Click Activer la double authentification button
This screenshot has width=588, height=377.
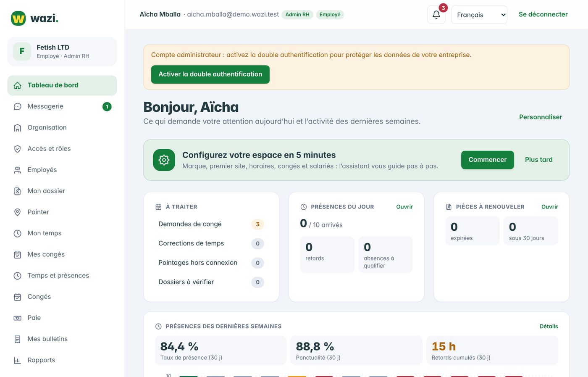pyautogui.click(x=210, y=74)
